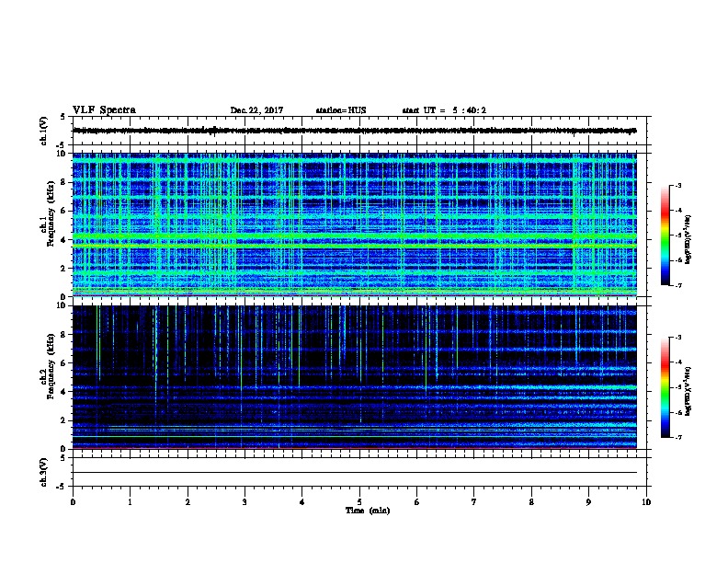
Task: Click time-axis tick label '10'
Action: click(x=646, y=501)
